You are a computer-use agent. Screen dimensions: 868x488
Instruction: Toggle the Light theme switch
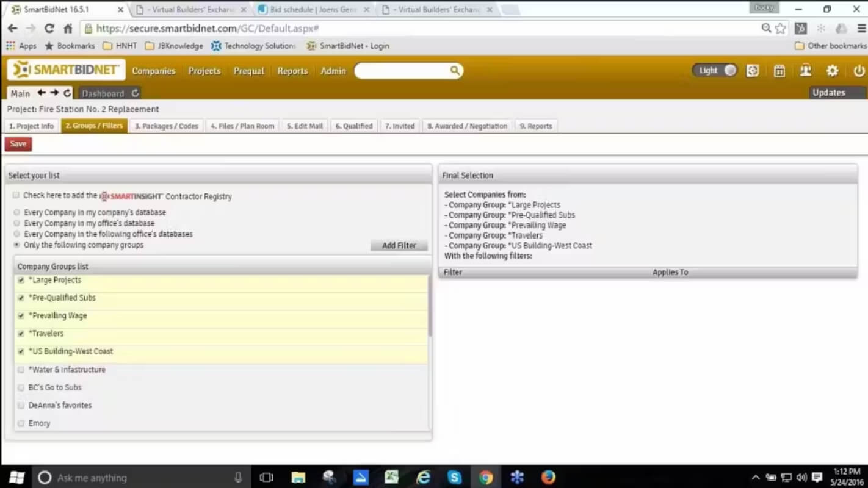click(x=714, y=71)
